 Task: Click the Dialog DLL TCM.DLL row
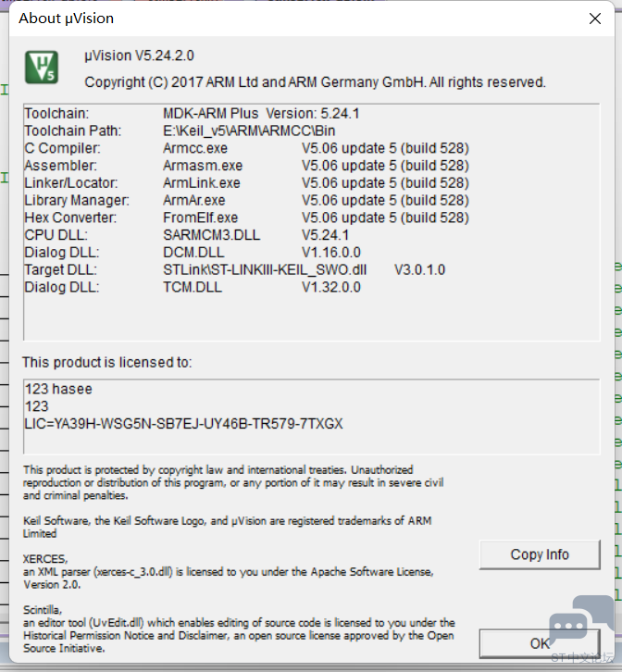[x=193, y=287]
